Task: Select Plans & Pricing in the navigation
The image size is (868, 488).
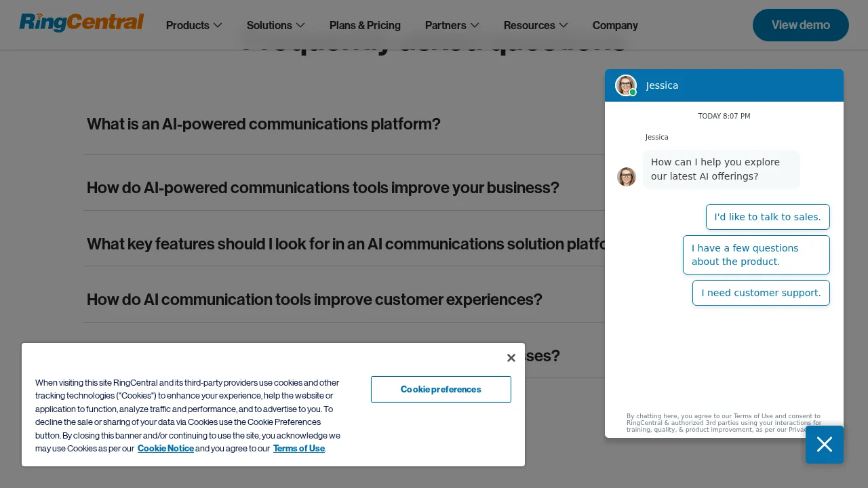Action: point(365,25)
